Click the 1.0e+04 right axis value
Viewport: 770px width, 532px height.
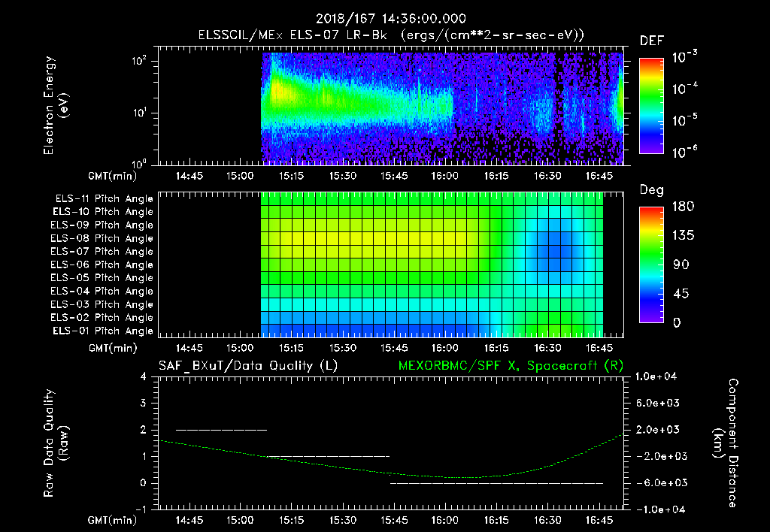[x=656, y=377]
